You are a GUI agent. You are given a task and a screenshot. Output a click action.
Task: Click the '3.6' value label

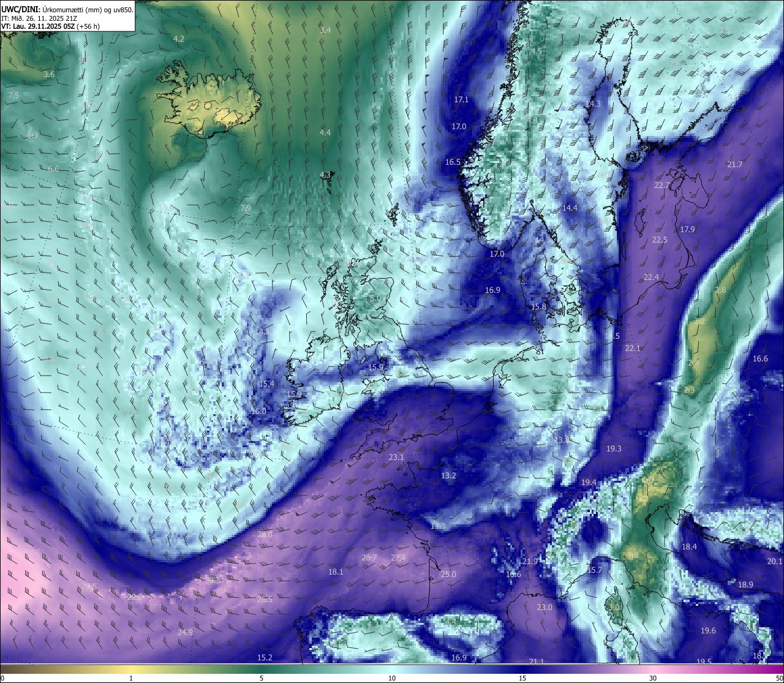[49, 74]
